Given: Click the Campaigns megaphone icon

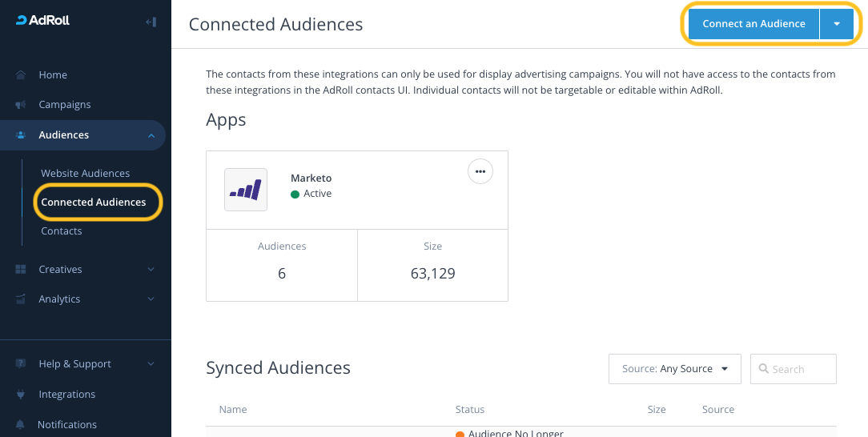Looking at the screenshot, I should click(x=21, y=105).
